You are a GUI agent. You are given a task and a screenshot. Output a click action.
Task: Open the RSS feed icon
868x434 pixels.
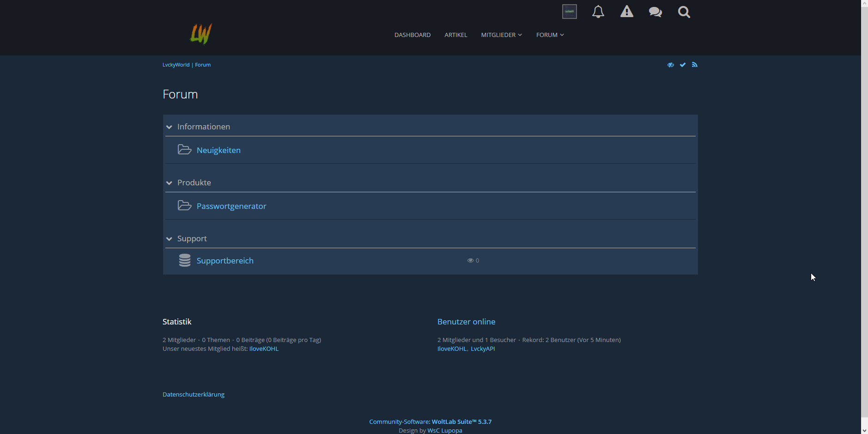point(694,65)
